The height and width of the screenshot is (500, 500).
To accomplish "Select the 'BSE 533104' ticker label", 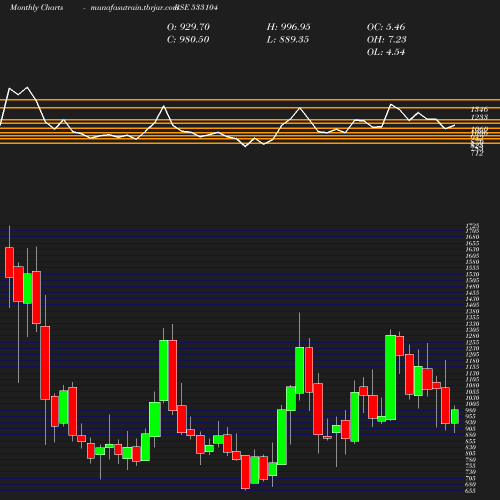I will pos(197,7).
